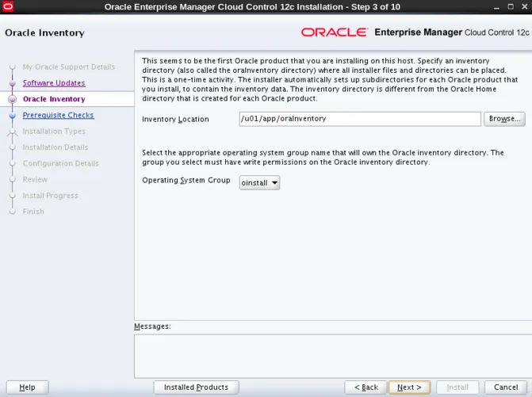Click the Review step label
This screenshot has width=532, height=397.
click(36, 179)
